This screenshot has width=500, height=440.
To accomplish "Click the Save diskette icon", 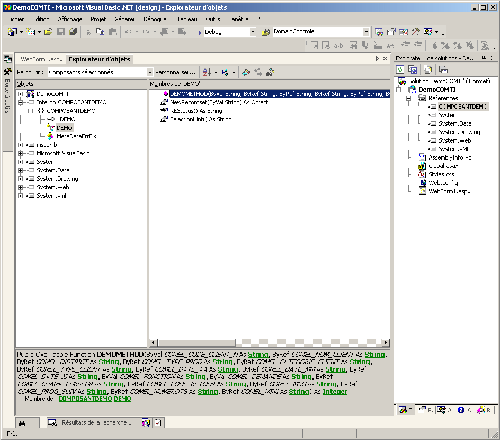I will [61, 32].
